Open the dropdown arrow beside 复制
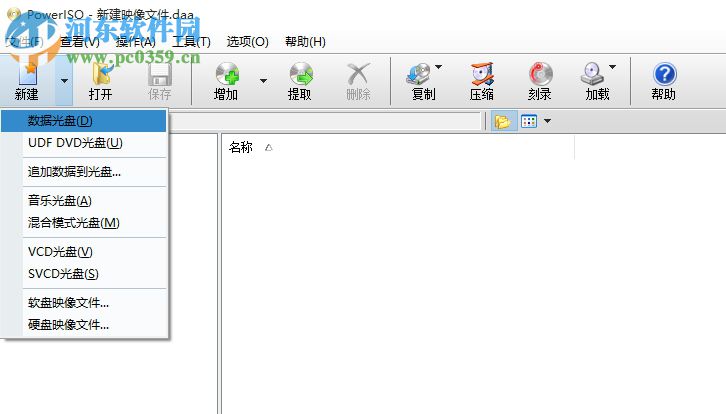 (438, 67)
